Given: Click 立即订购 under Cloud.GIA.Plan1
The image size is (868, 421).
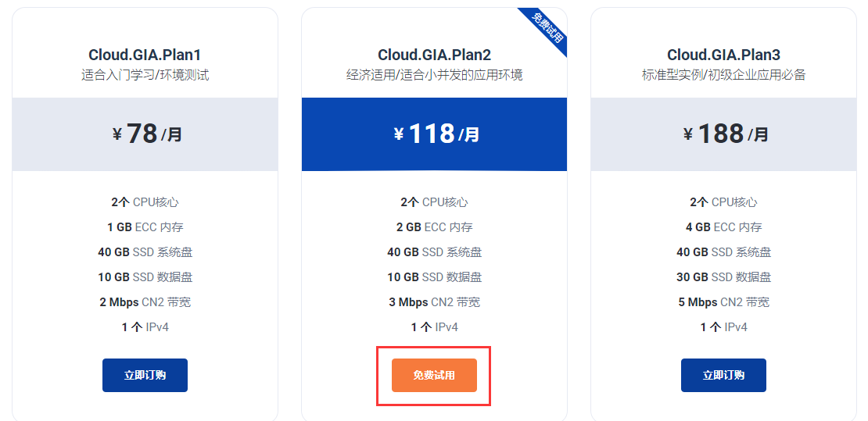Looking at the screenshot, I should [145, 375].
